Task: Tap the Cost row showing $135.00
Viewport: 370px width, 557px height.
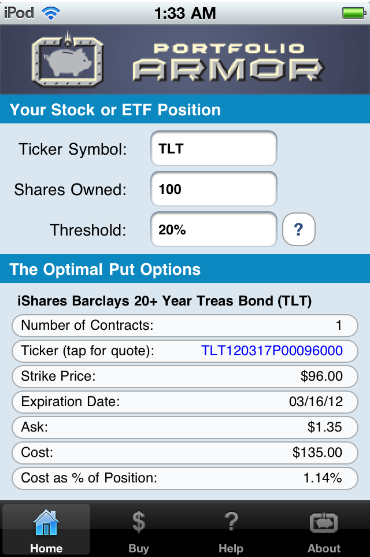Action: click(185, 453)
